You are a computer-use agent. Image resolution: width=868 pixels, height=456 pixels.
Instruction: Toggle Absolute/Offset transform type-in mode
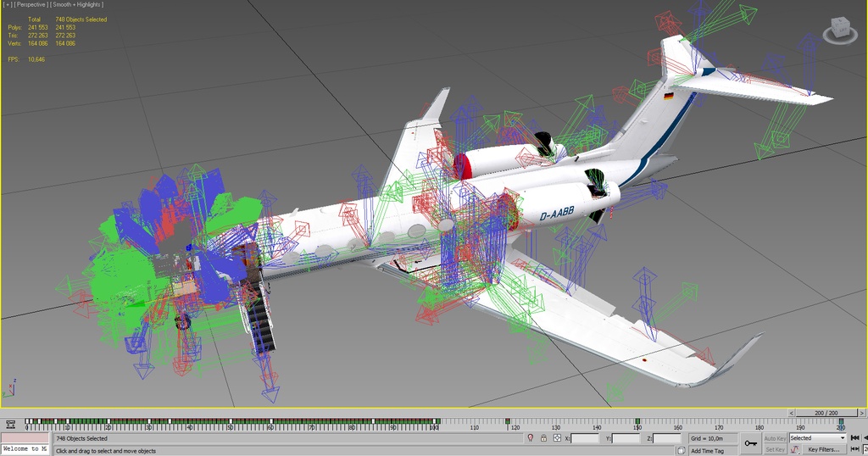click(557, 438)
